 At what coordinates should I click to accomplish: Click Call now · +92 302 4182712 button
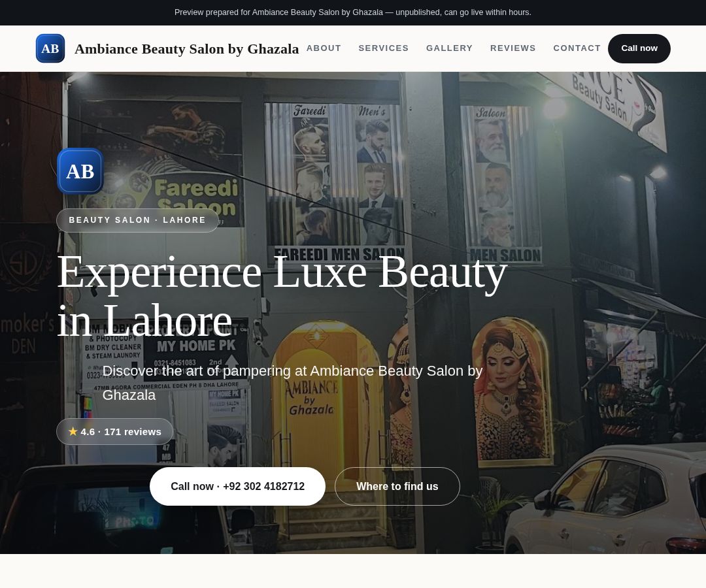(237, 486)
